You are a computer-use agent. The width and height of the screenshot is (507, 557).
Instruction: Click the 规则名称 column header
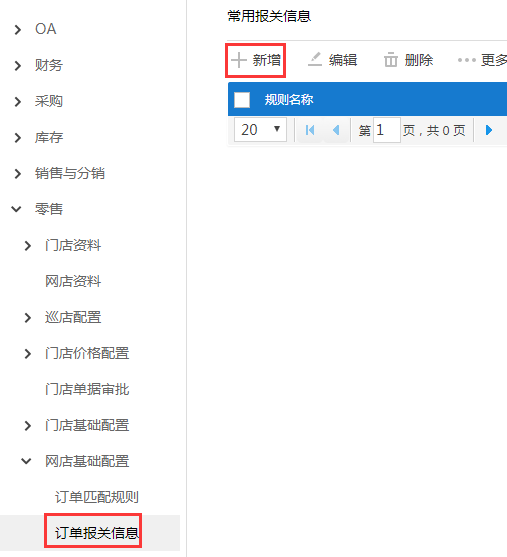point(289,99)
